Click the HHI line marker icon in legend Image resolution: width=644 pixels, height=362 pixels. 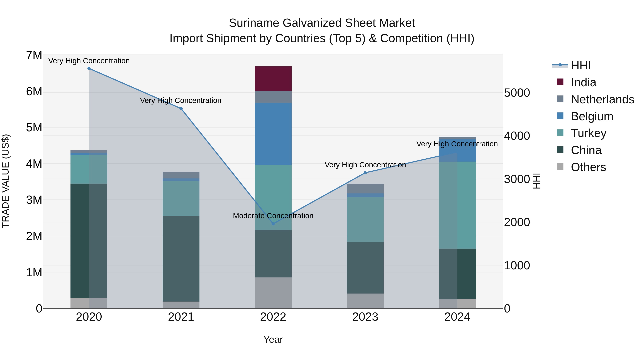click(x=560, y=65)
